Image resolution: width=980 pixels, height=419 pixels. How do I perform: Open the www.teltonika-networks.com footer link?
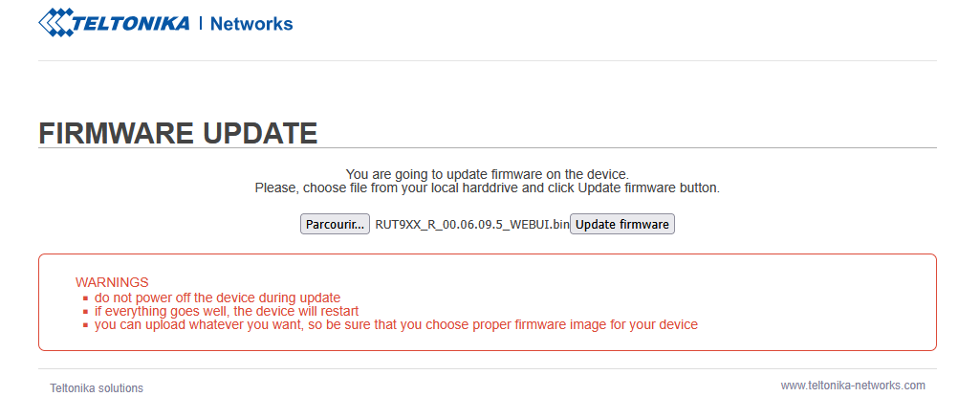(853, 386)
